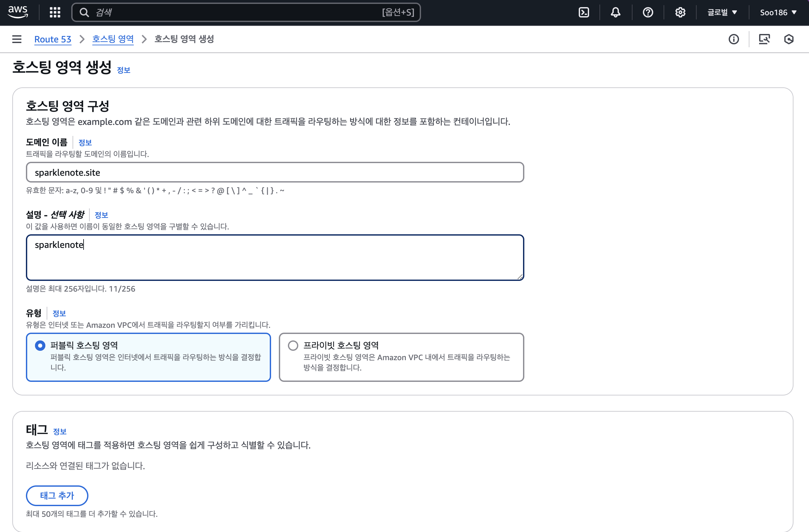
Task: Toggle the side navigation hamburger menu
Action: pos(17,39)
